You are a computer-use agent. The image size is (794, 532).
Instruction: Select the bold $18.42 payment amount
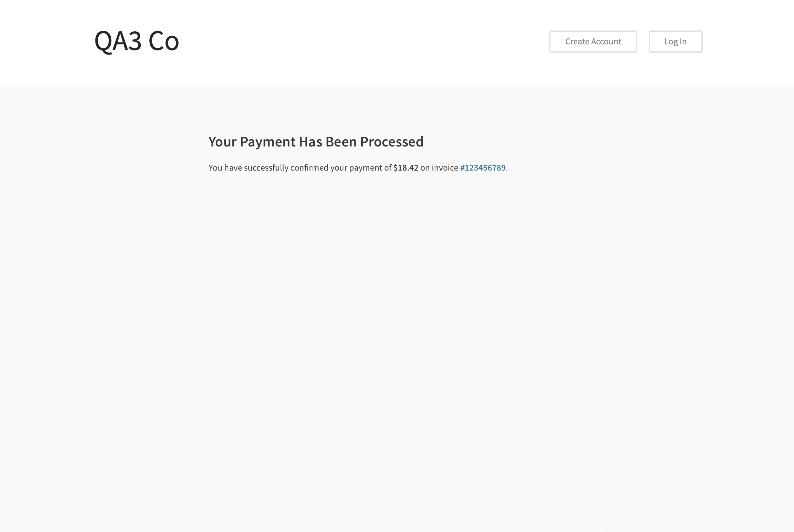[x=406, y=168]
